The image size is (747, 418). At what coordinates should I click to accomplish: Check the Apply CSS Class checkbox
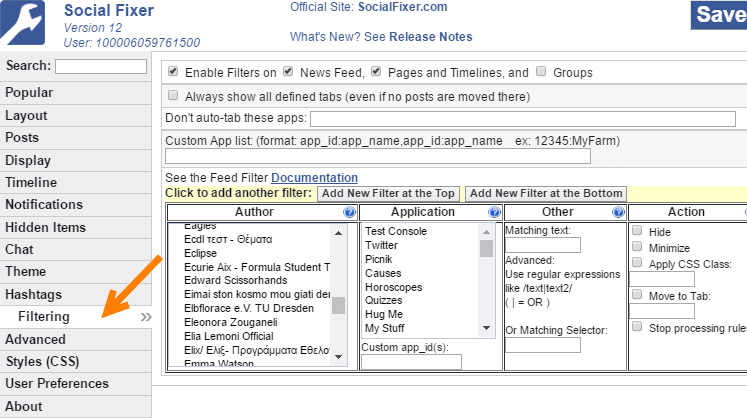click(x=637, y=263)
